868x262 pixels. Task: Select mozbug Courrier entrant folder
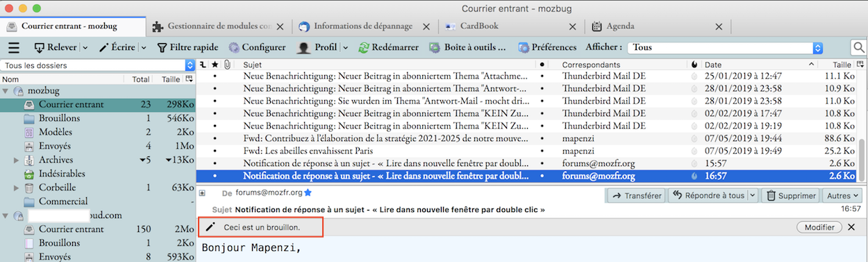pyautogui.click(x=98, y=104)
